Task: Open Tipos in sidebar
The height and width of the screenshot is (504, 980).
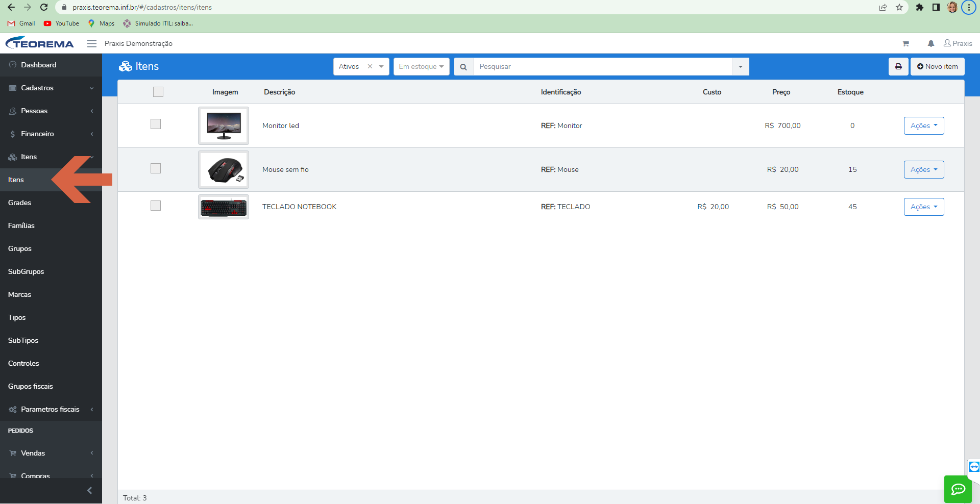Action: 51,318
